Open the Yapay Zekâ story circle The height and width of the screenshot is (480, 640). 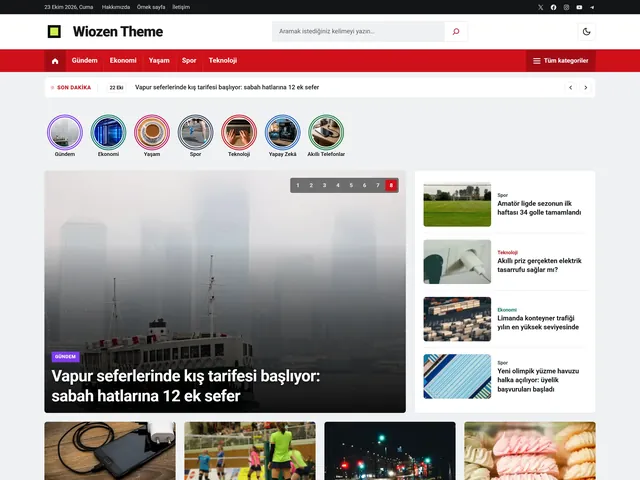pyautogui.click(x=282, y=132)
